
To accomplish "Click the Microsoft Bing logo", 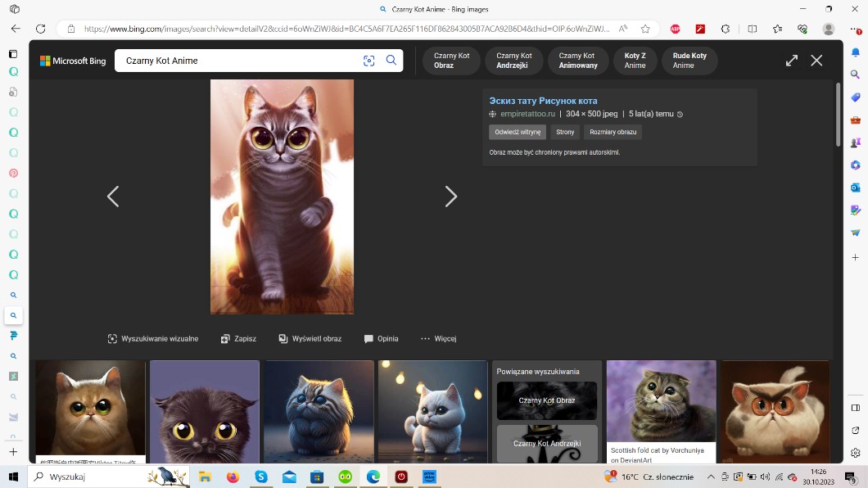I will coord(73,61).
